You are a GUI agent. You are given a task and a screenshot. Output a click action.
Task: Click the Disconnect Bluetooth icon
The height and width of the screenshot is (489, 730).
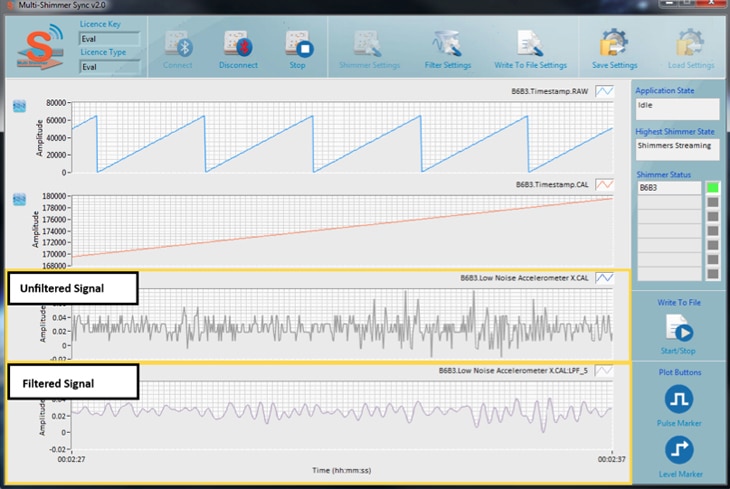pos(238,44)
